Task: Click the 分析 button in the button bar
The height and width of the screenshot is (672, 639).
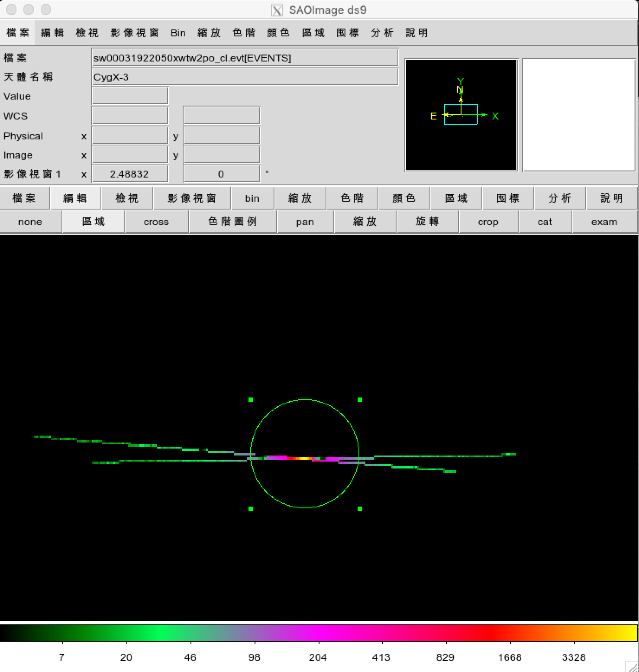Action: tap(560, 198)
